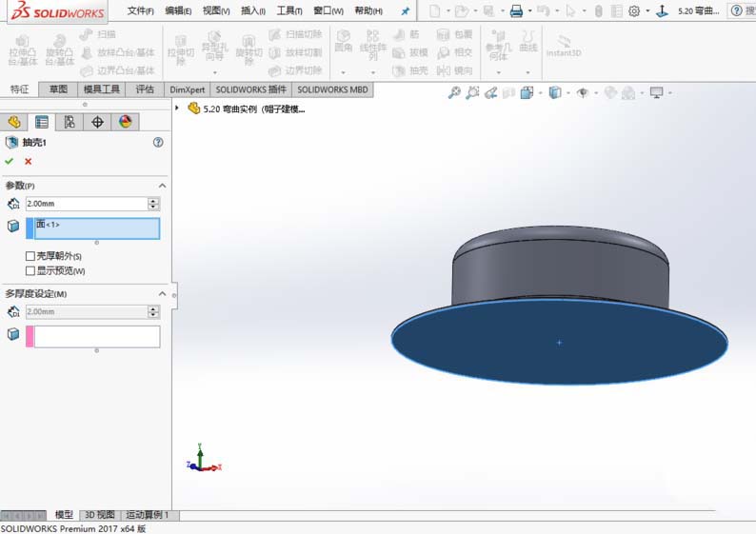The width and height of the screenshot is (756, 534).
Task: Open the 帮助(H) menu
Action: tap(368, 10)
